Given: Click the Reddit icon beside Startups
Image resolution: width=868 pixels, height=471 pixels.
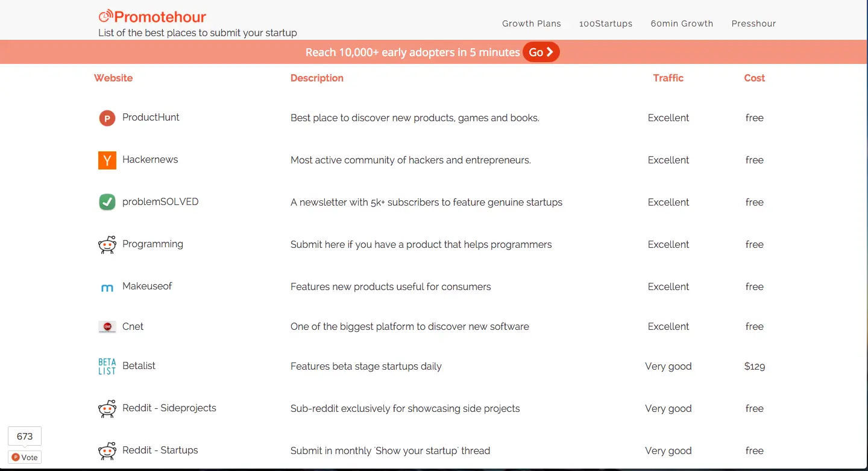Looking at the screenshot, I should [107, 451].
